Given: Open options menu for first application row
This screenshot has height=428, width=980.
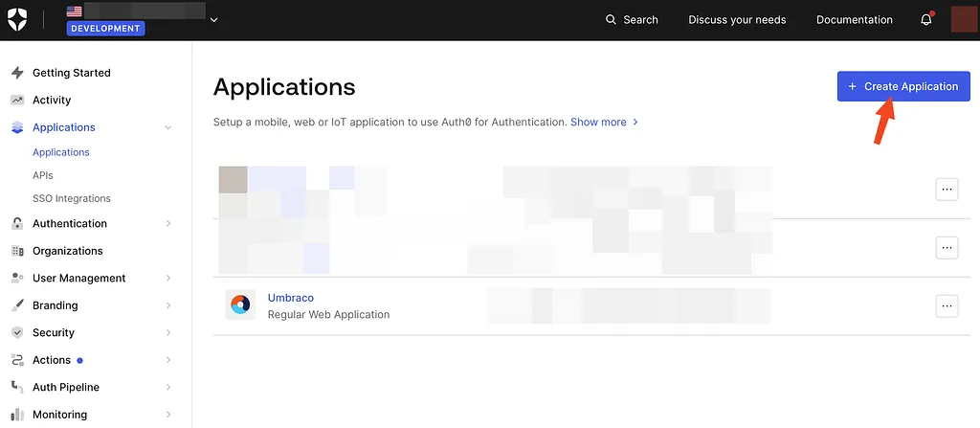Looking at the screenshot, I should point(947,189).
